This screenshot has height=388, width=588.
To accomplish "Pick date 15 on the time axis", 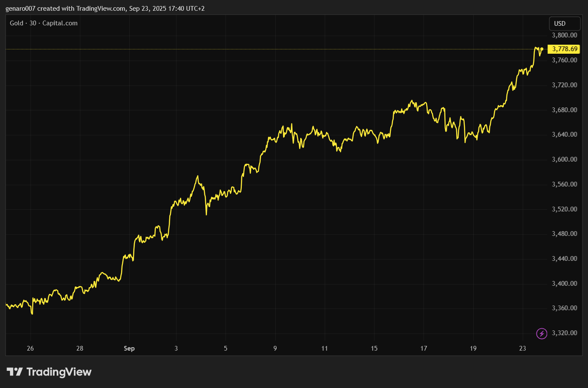I will pos(374,348).
